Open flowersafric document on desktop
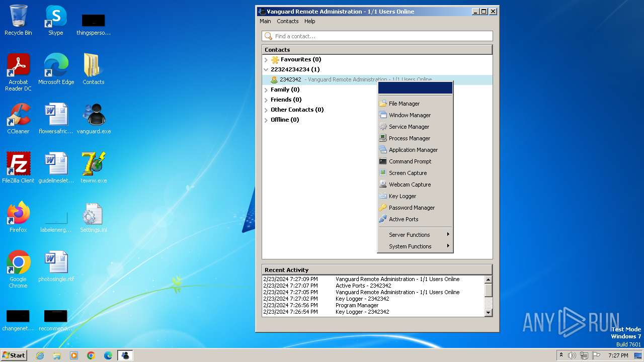This screenshot has width=644, height=362. (56, 119)
